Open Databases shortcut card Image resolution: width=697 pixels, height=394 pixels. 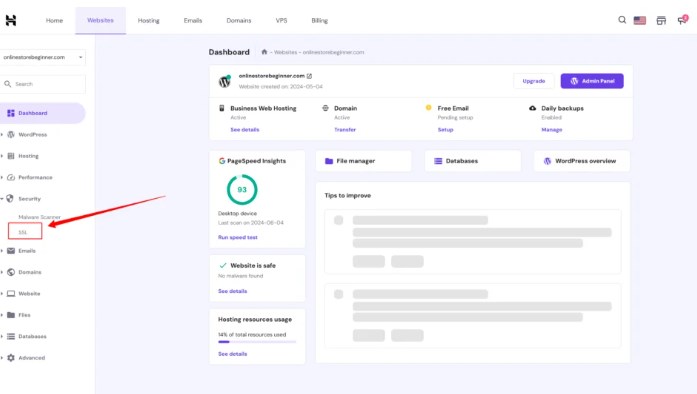(x=473, y=161)
